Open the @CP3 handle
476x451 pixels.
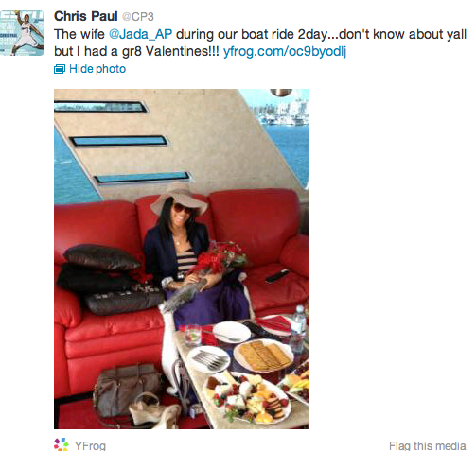pos(138,17)
